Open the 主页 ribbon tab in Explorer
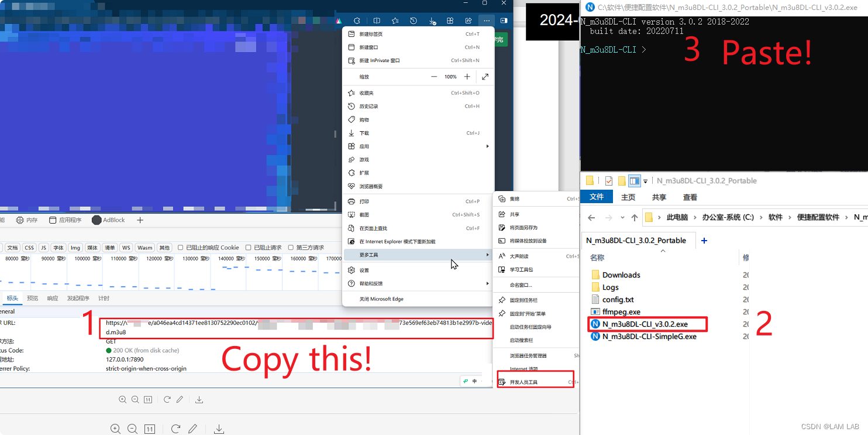The height and width of the screenshot is (435, 868). [628, 197]
